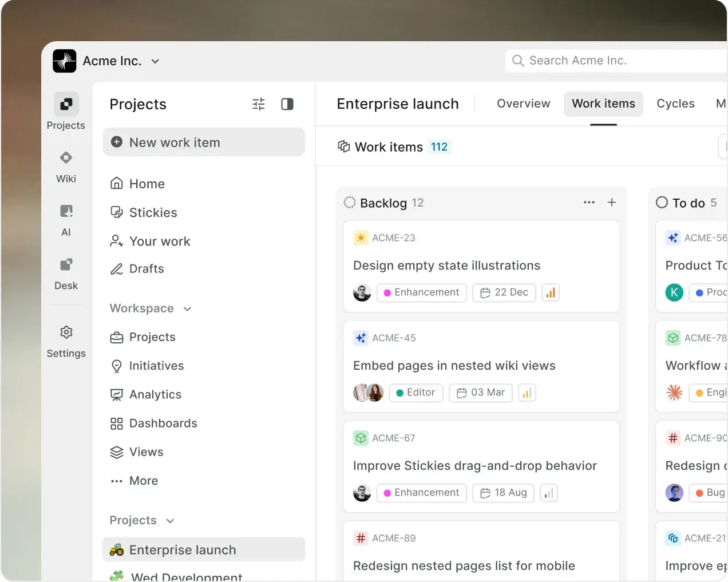728x582 pixels.
Task: Change the 03 Mar due date
Action: coord(481,393)
